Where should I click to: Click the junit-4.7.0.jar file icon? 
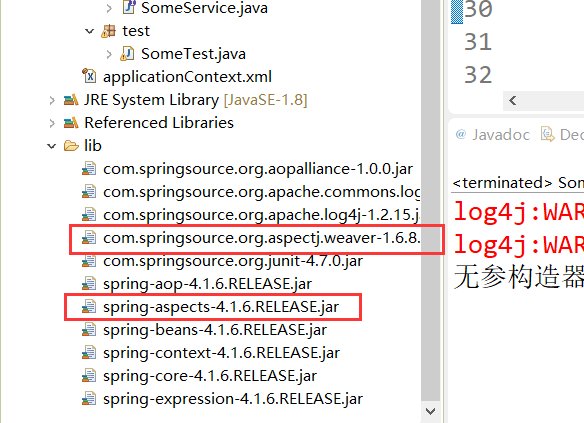pyautogui.click(x=89, y=261)
